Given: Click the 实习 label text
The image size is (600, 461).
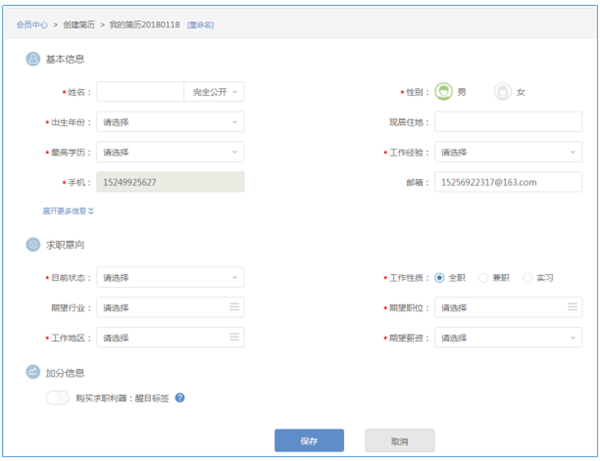Looking at the screenshot, I should coord(545,278).
